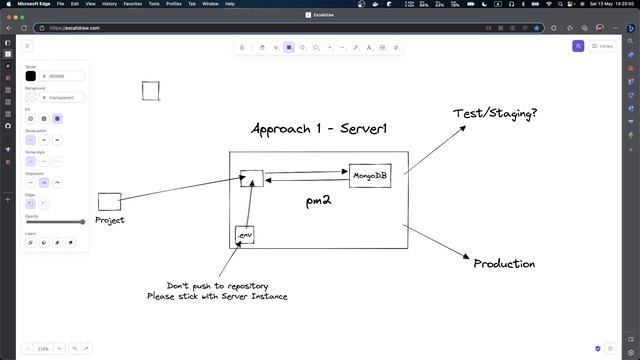Choose round edges option
Image resolution: width=640 pixels, height=360 pixels.
click(x=44, y=204)
